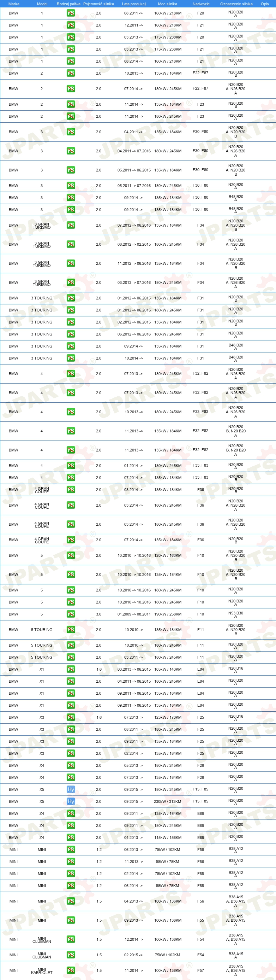Select the '11.2012 -> 06.2016' production years cell

point(134,263)
